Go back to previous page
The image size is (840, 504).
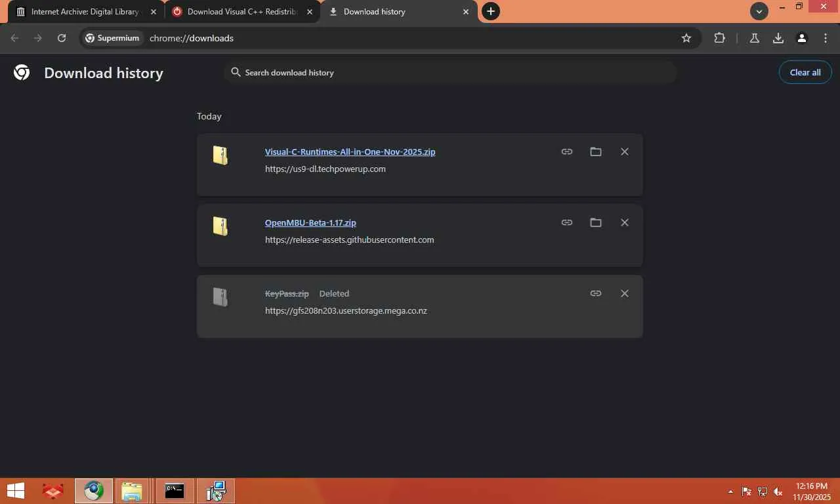tap(14, 38)
